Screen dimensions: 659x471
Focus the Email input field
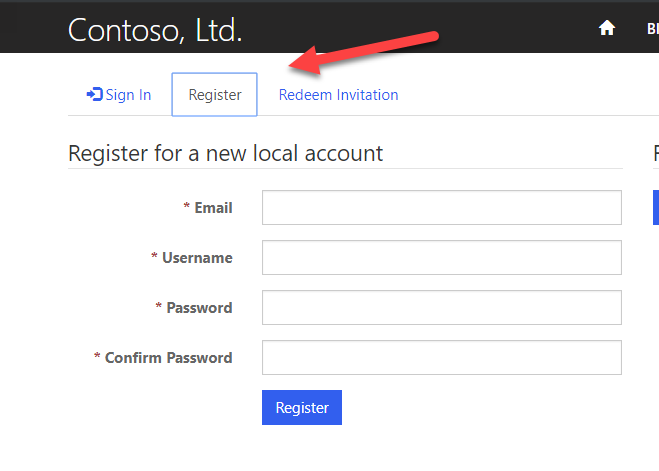[x=441, y=208]
